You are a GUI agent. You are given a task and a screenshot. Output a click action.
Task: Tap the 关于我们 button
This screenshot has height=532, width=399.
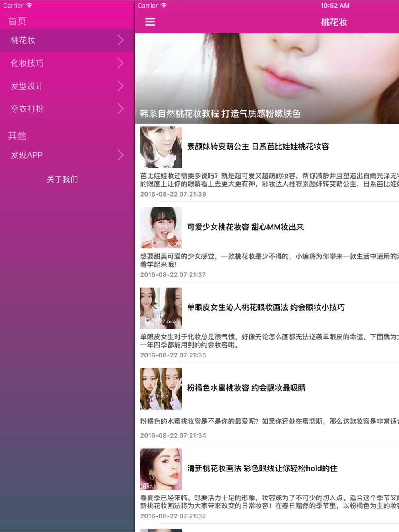click(x=62, y=179)
